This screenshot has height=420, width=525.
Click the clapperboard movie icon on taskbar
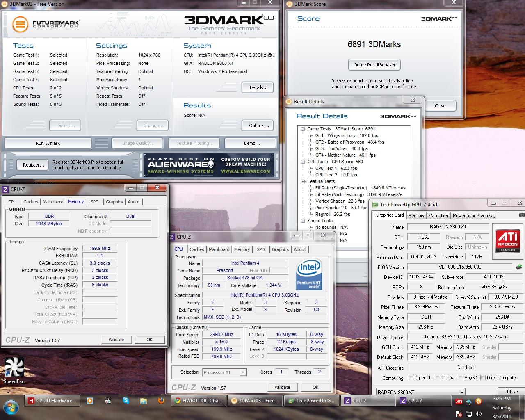coord(108,401)
